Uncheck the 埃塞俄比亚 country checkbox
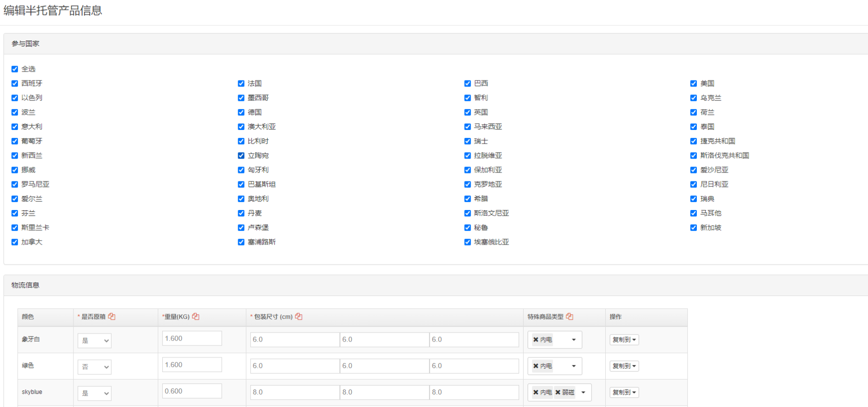The height and width of the screenshot is (407, 868). [x=468, y=242]
